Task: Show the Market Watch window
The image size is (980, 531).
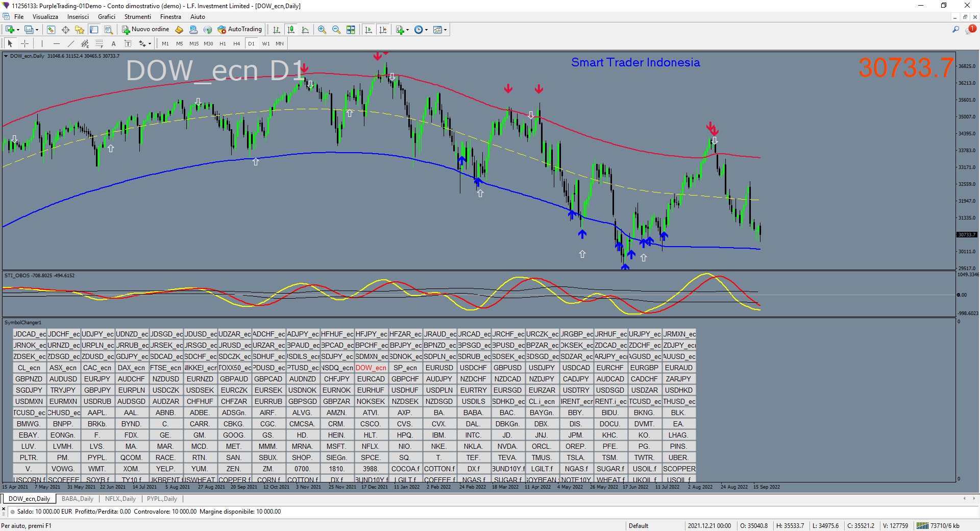Action: point(51,30)
